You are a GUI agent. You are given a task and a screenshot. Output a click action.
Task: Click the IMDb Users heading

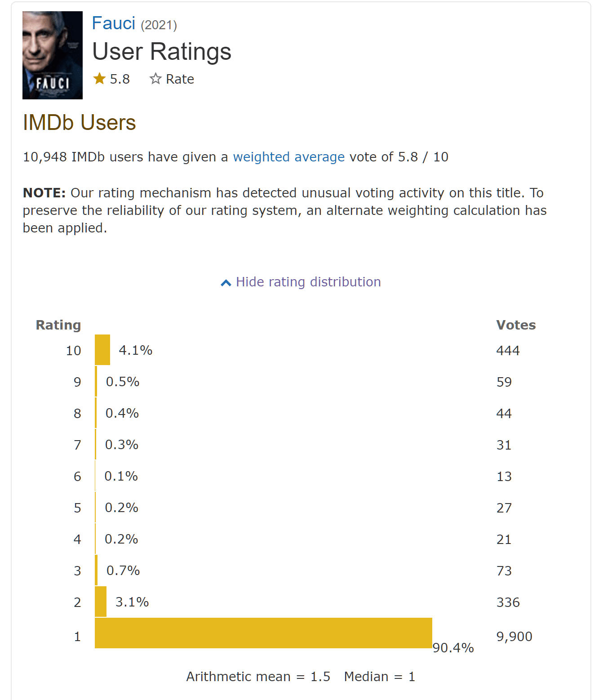80,123
